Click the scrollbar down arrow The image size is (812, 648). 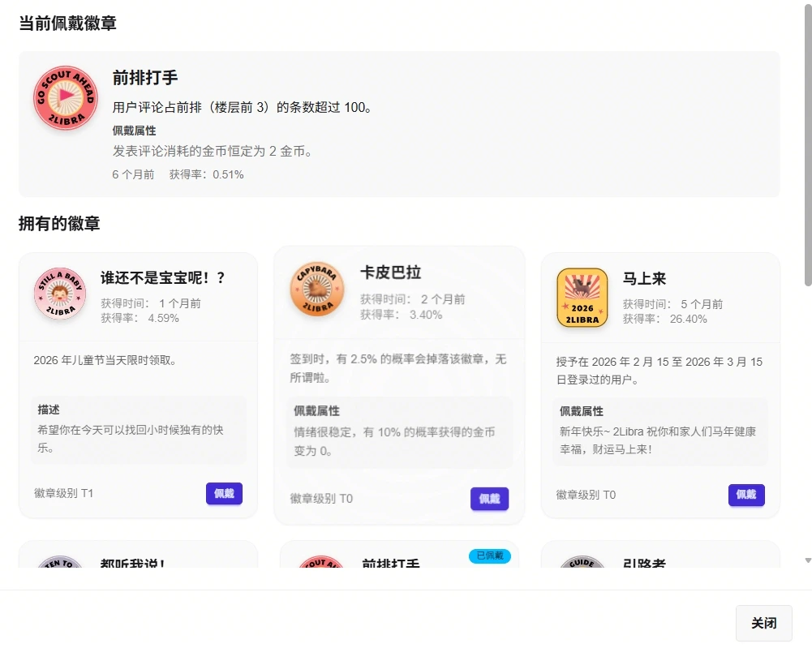(x=808, y=560)
